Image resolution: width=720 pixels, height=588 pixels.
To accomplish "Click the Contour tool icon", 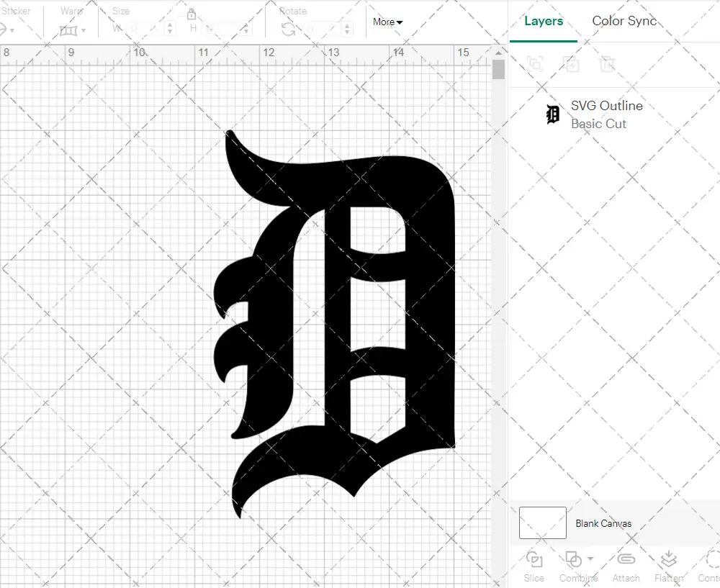I will point(713,559).
